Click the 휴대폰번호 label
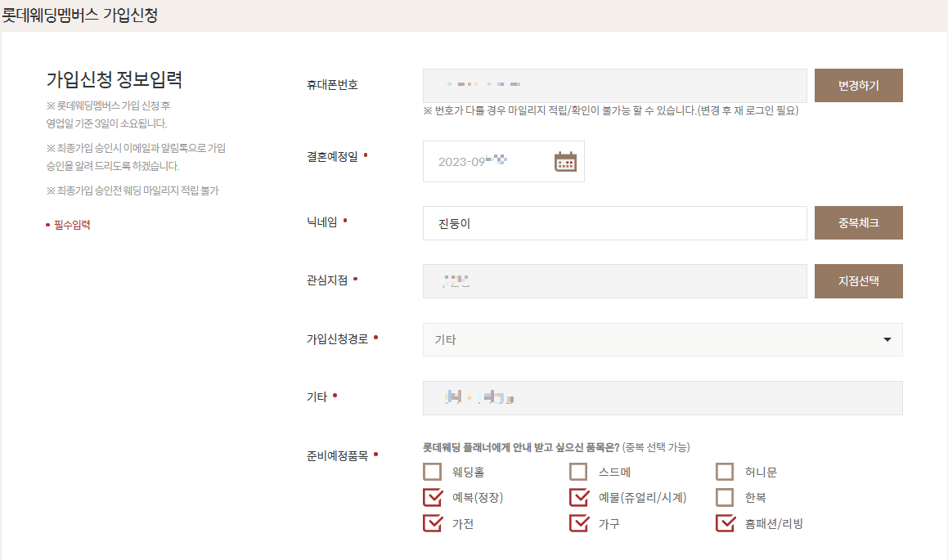 tap(332, 84)
